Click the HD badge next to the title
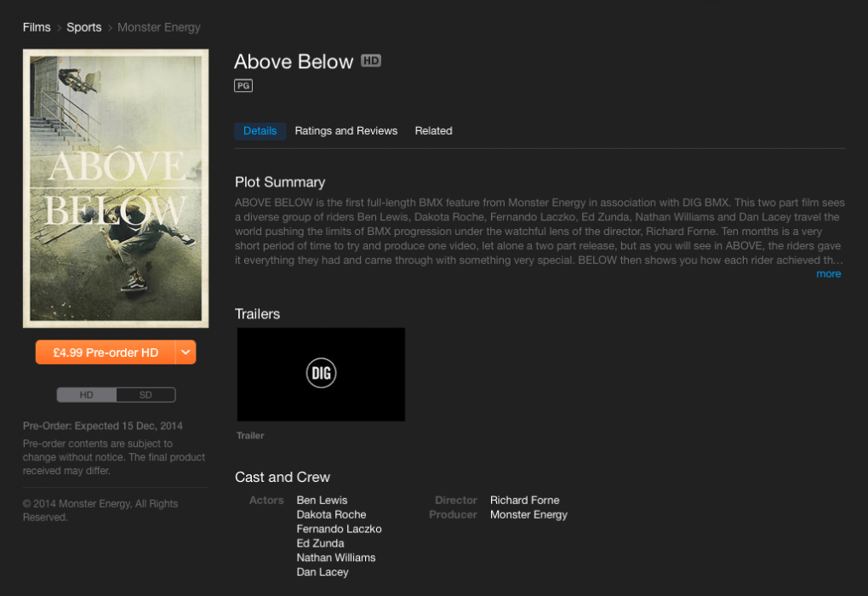Screen dimensions: 868x596 tap(371, 60)
